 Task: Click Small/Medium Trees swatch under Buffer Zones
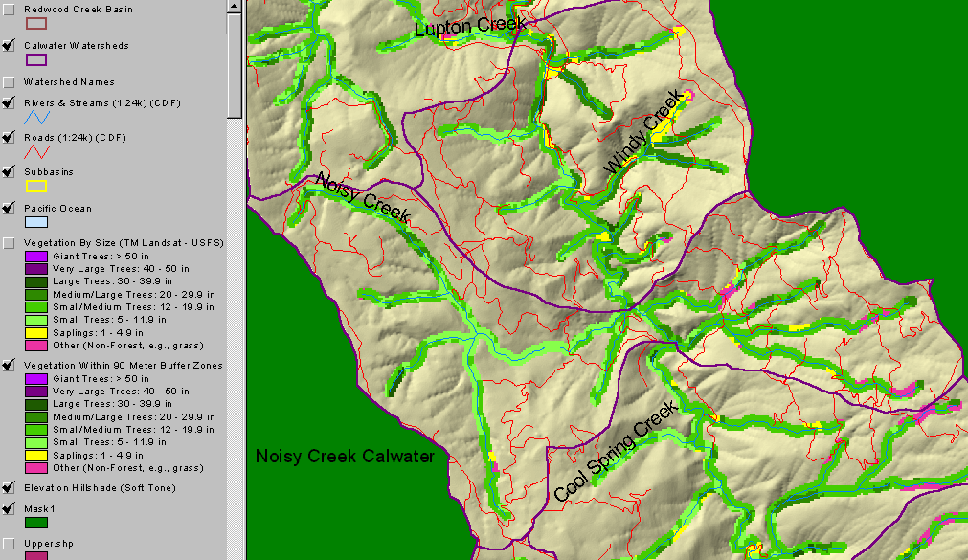coord(36,430)
